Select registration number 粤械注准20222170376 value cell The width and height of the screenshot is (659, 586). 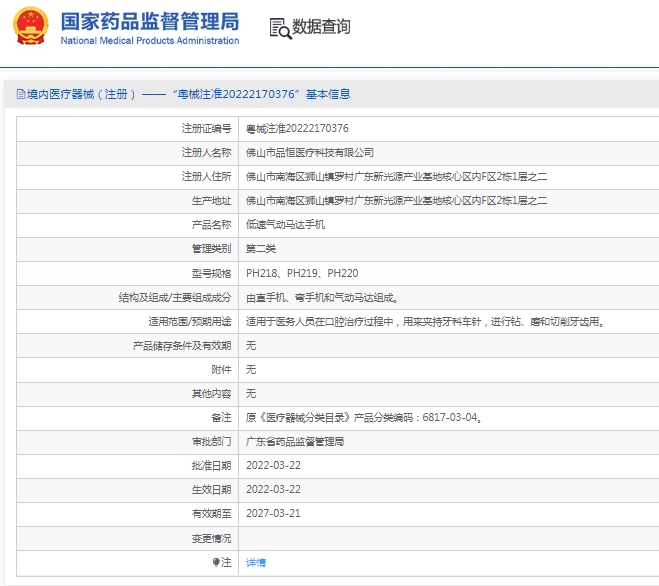[297, 129]
